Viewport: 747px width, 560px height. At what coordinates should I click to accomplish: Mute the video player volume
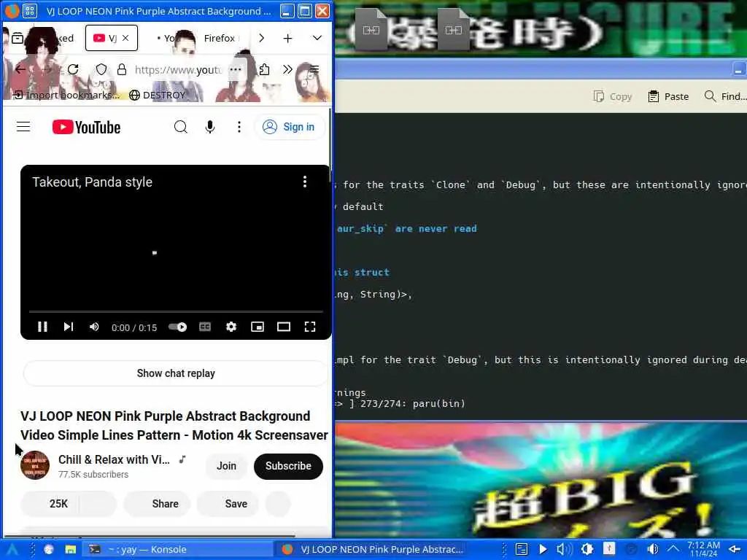94,327
